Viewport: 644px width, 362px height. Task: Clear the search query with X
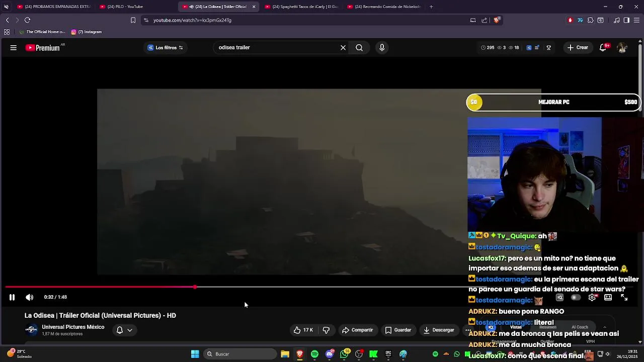(343, 48)
